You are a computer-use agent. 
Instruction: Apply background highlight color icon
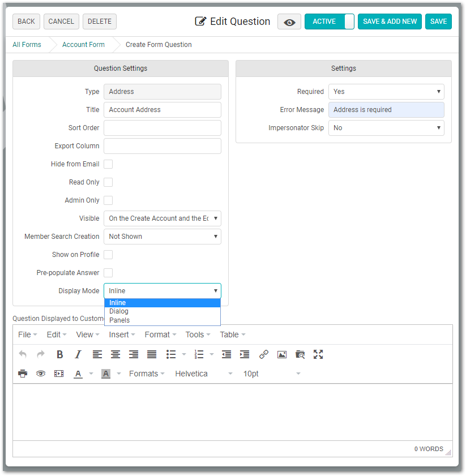pos(106,374)
